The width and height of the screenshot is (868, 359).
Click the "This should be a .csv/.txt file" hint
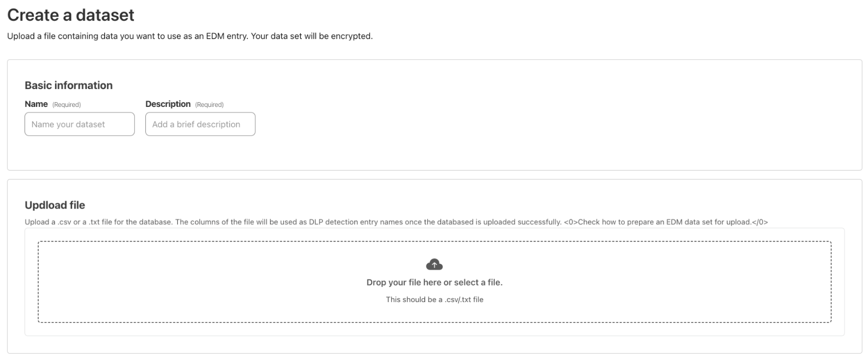(434, 299)
